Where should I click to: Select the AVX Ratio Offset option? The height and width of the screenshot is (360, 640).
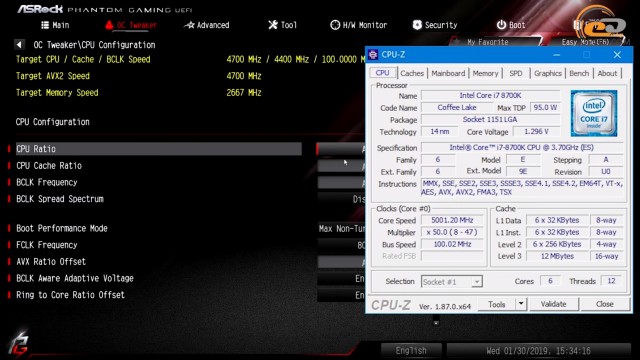51,262
